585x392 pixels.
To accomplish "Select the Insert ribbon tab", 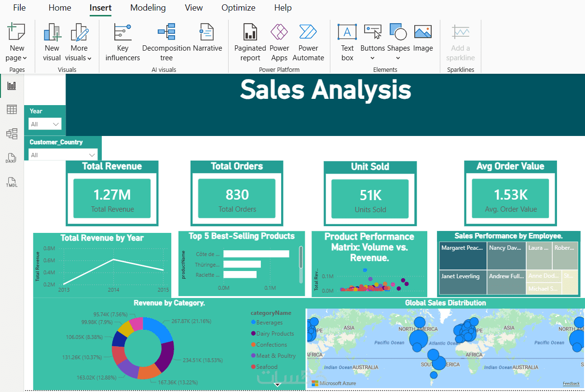I will [100, 8].
